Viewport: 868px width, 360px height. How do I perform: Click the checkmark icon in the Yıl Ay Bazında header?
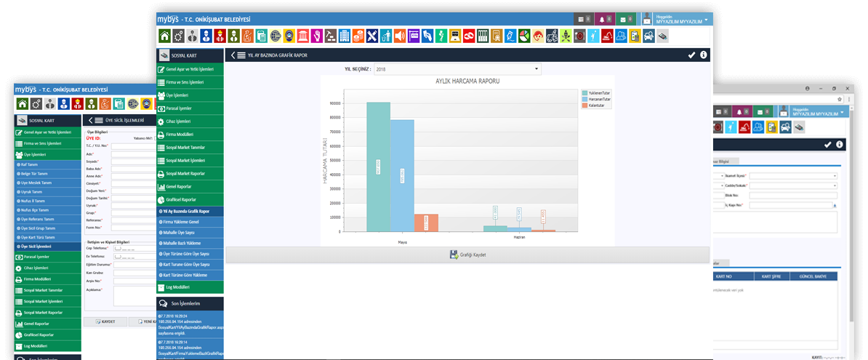[x=691, y=55]
